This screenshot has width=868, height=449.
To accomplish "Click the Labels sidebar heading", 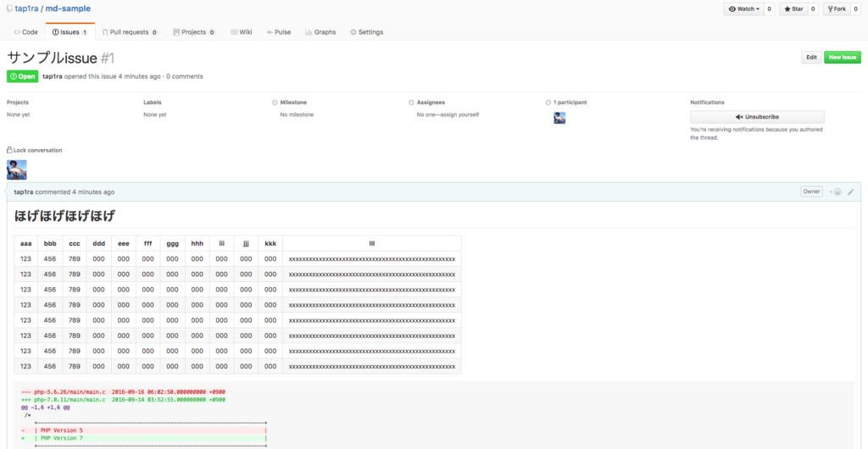I will pyautogui.click(x=153, y=103).
